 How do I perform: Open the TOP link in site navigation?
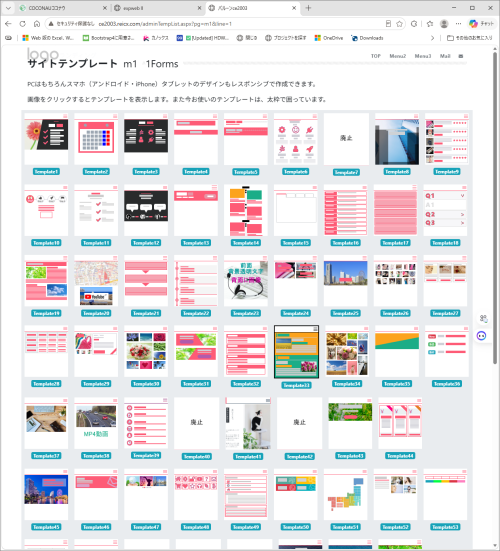coord(376,56)
